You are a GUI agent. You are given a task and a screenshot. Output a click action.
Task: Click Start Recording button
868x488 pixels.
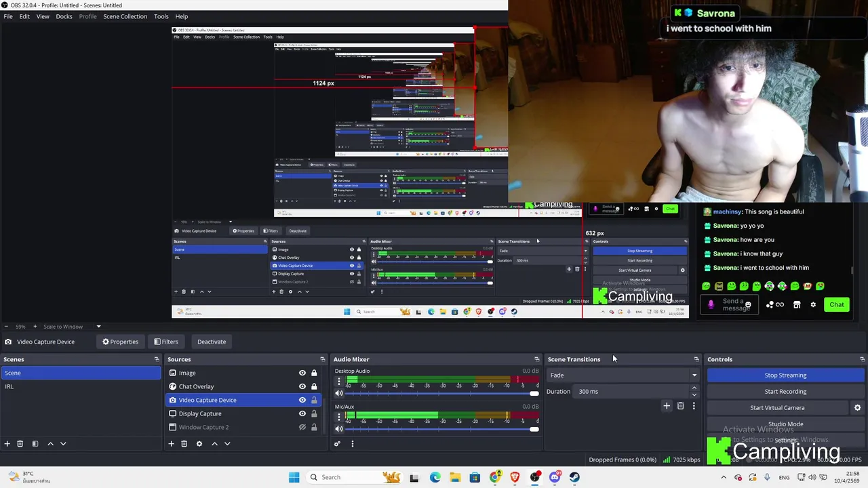785,391
